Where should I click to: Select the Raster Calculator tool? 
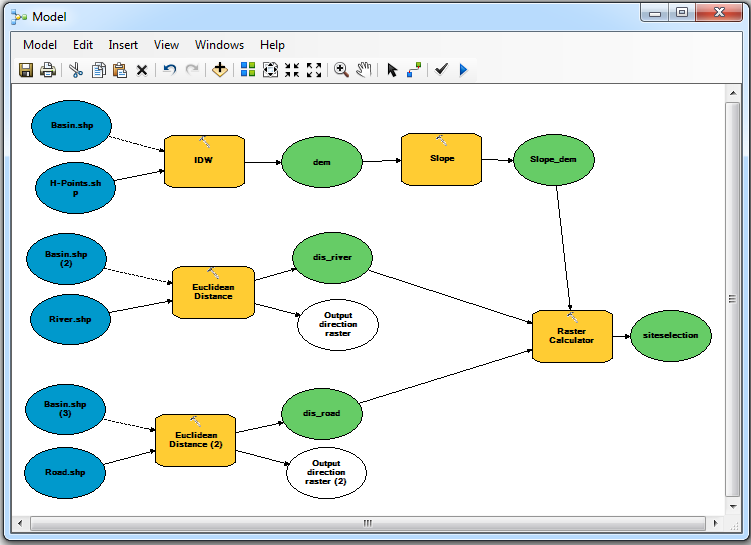point(572,336)
